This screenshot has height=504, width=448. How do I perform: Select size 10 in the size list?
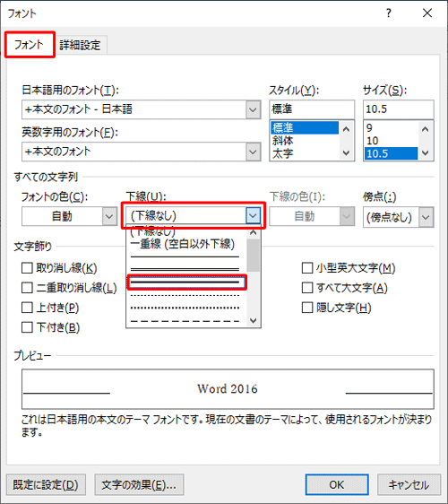click(391, 141)
